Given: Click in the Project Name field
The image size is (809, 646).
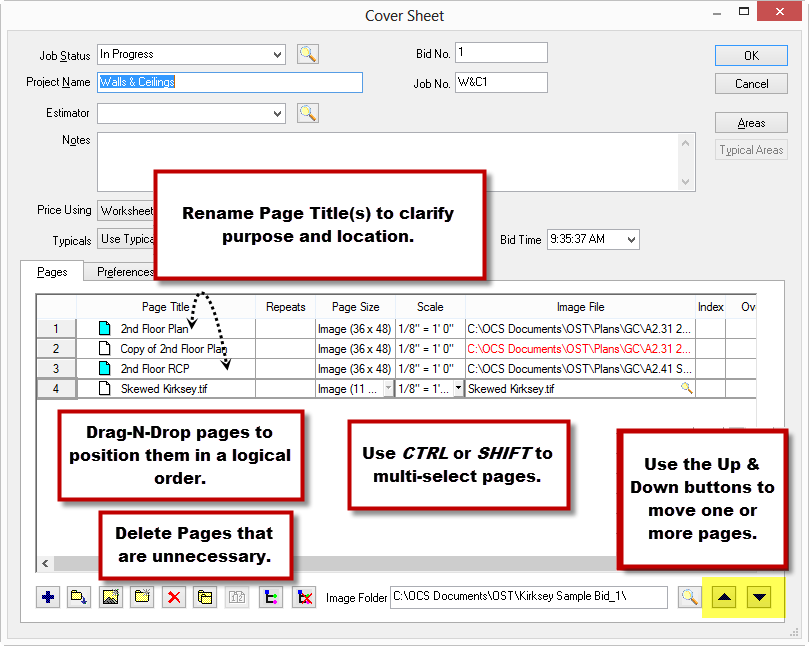Looking at the screenshot, I should [230, 83].
